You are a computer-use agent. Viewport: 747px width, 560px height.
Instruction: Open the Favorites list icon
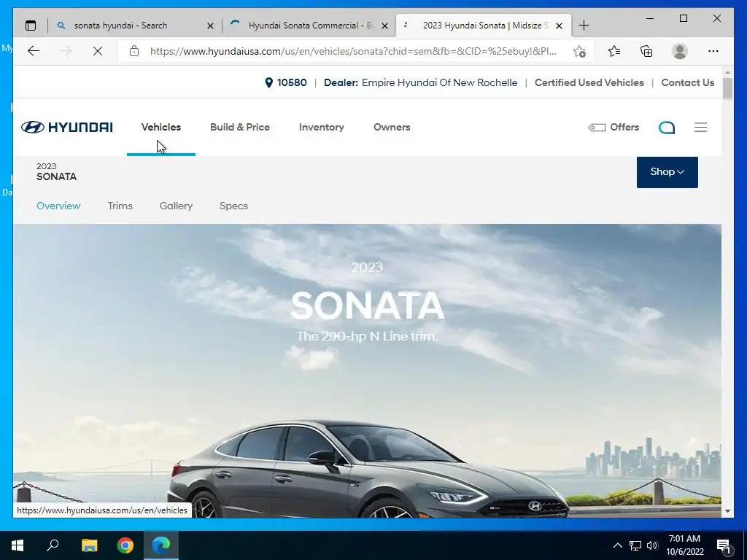click(614, 51)
